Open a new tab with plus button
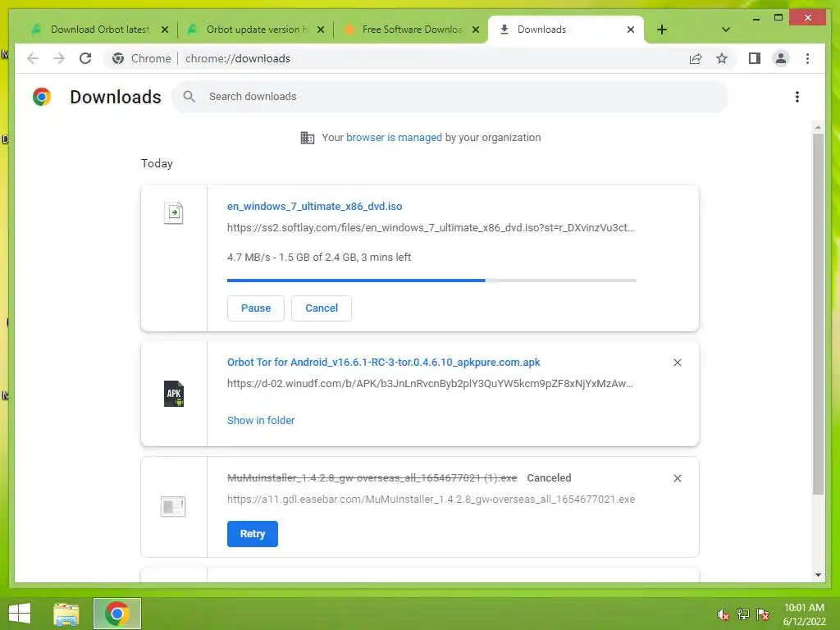 coord(662,30)
